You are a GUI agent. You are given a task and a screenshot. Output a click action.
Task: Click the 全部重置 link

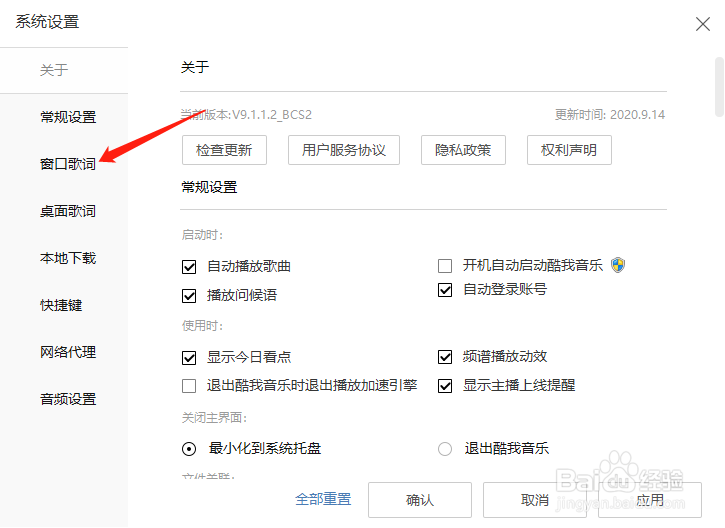coord(323,499)
